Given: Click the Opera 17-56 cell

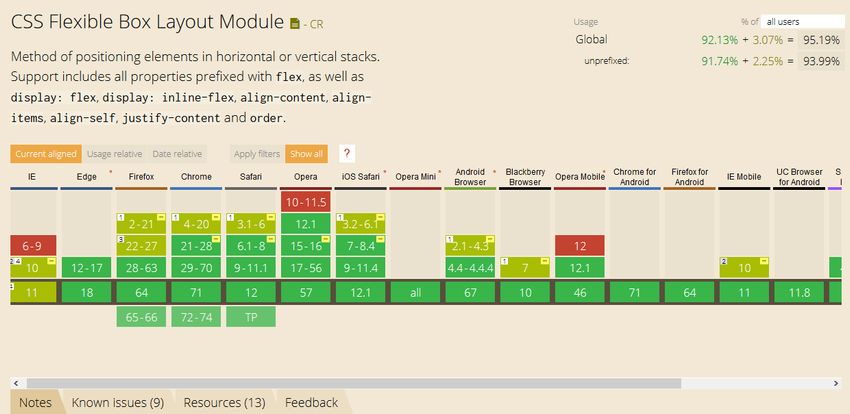Looking at the screenshot, I should coord(306,268).
